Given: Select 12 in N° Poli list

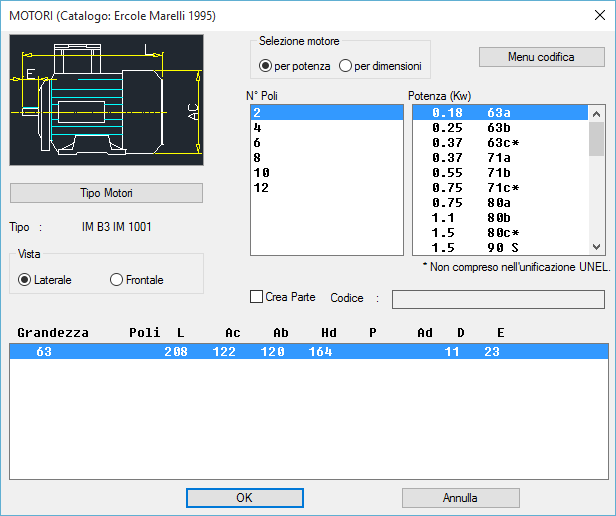Looking at the screenshot, I should coord(327,187).
